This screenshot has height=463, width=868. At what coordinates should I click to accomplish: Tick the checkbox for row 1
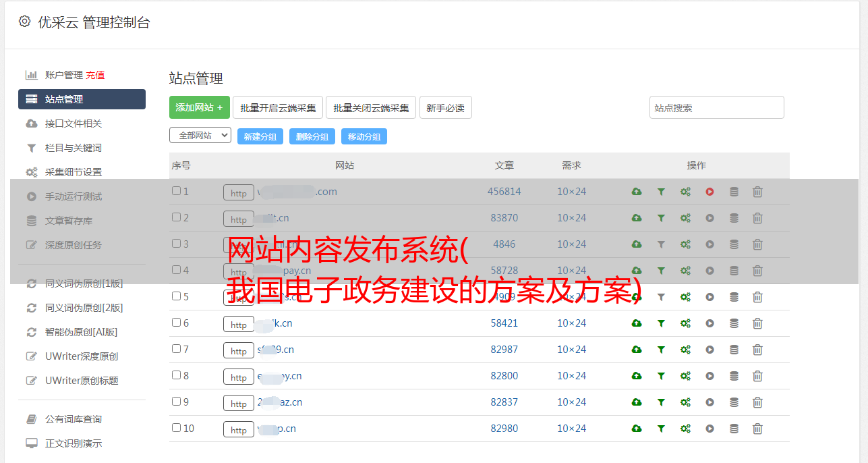click(176, 191)
